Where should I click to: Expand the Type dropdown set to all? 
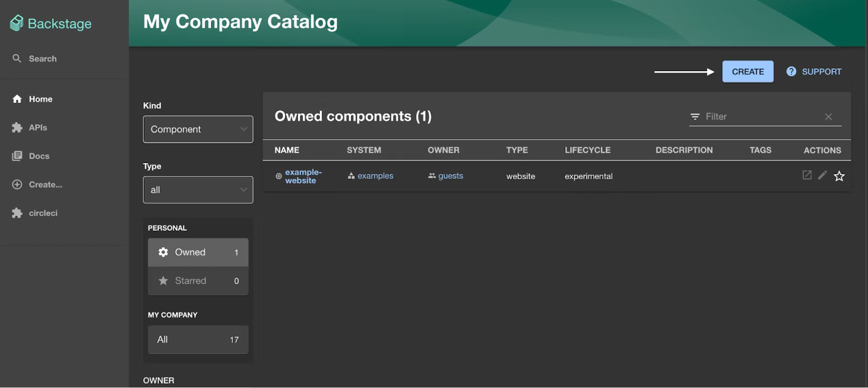(x=198, y=190)
